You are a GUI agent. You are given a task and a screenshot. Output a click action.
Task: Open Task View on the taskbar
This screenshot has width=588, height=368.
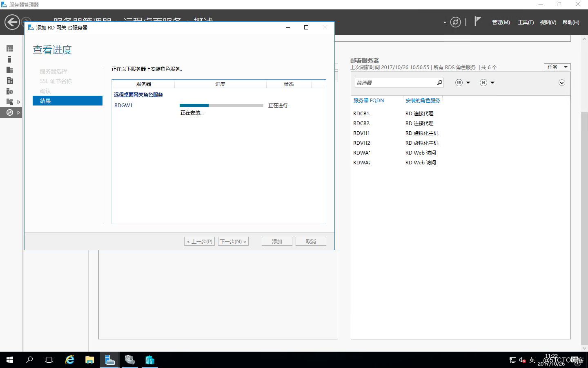[49, 360]
